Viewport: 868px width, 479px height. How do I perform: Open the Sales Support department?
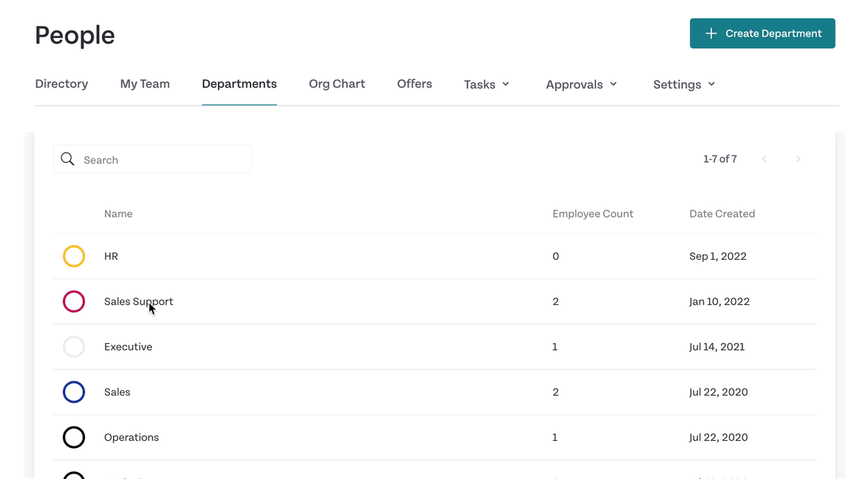click(x=138, y=301)
